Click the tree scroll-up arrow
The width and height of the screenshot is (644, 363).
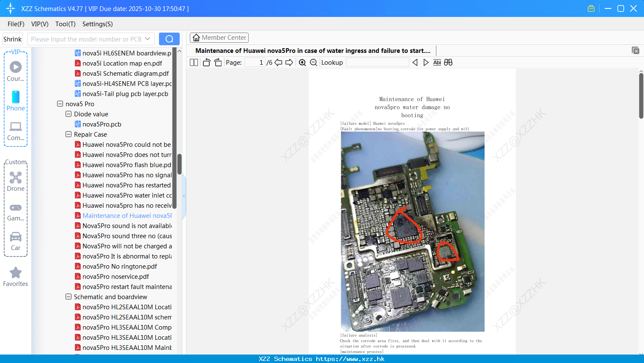click(179, 51)
